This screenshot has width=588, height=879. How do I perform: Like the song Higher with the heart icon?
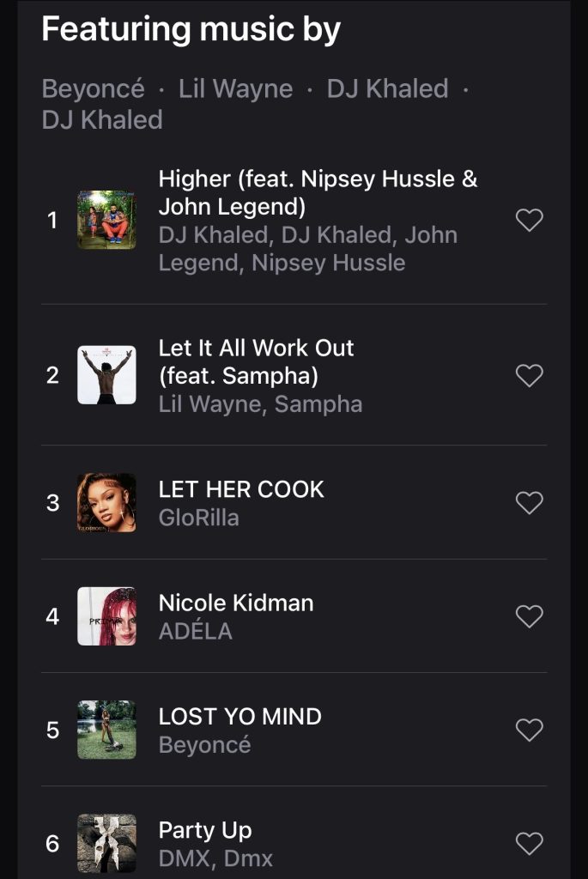(529, 220)
